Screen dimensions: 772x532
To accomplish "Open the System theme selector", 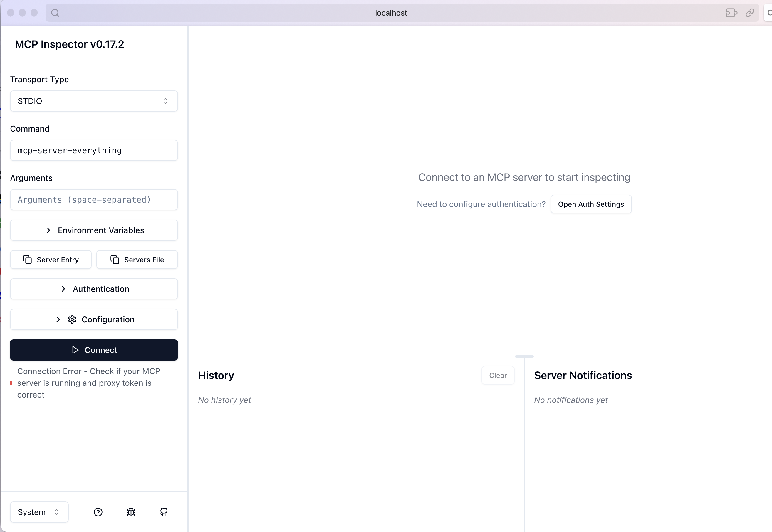I will click(39, 512).
